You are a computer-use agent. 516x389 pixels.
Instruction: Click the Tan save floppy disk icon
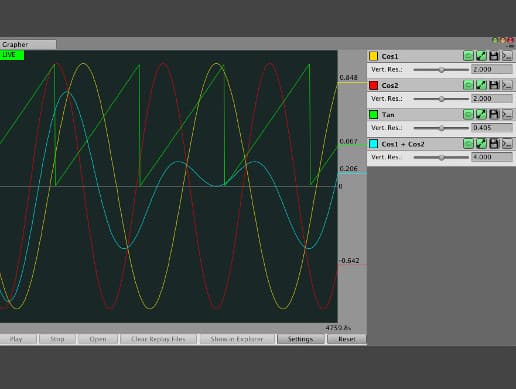pyautogui.click(x=494, y=115)
